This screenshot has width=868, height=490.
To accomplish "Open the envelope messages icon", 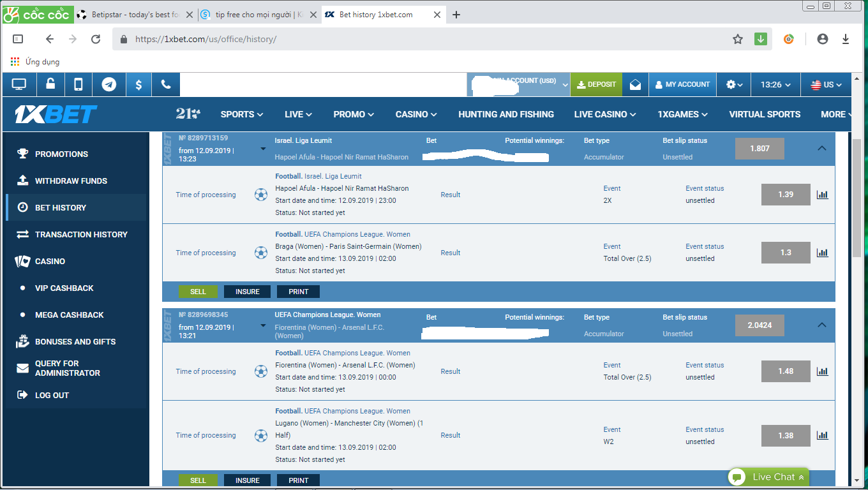I will [635, 84].
